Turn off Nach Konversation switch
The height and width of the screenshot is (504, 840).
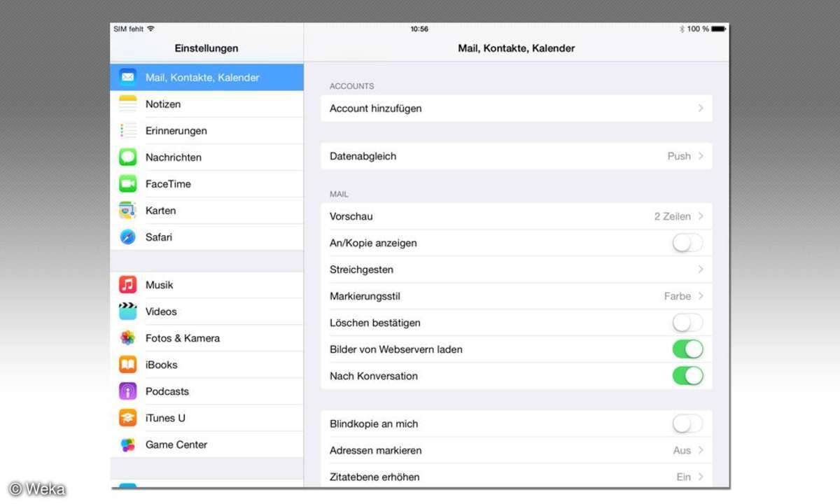coord(687,376)
